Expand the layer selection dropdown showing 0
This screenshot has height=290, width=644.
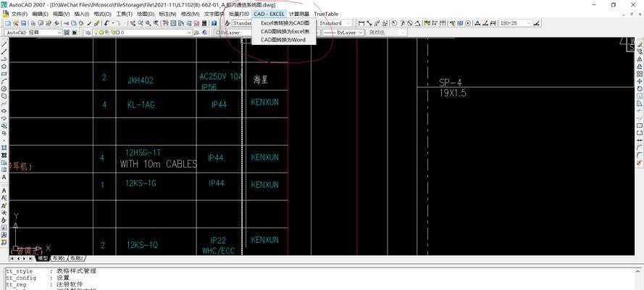pyautogui.click(x=189, y=33)
